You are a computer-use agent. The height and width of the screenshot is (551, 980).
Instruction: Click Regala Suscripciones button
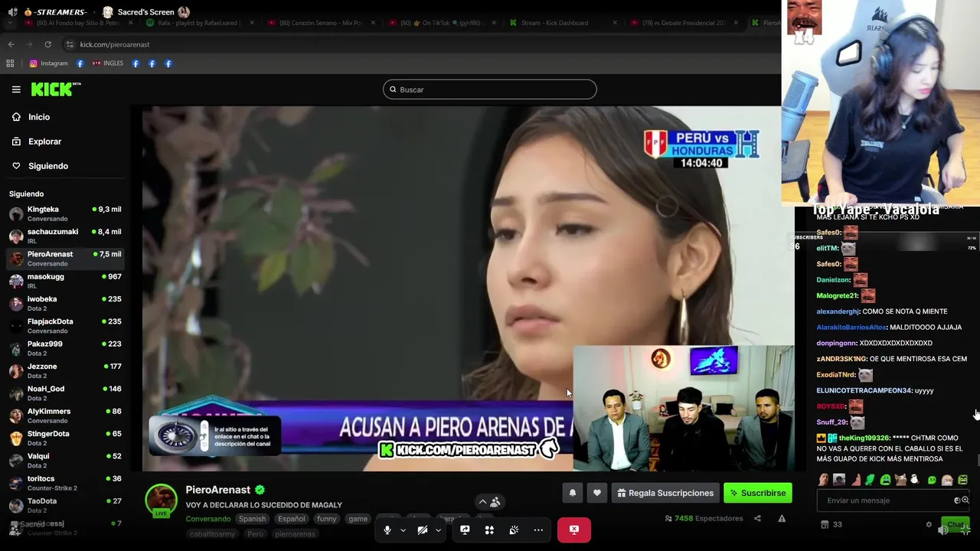click(x=665, y=493)
